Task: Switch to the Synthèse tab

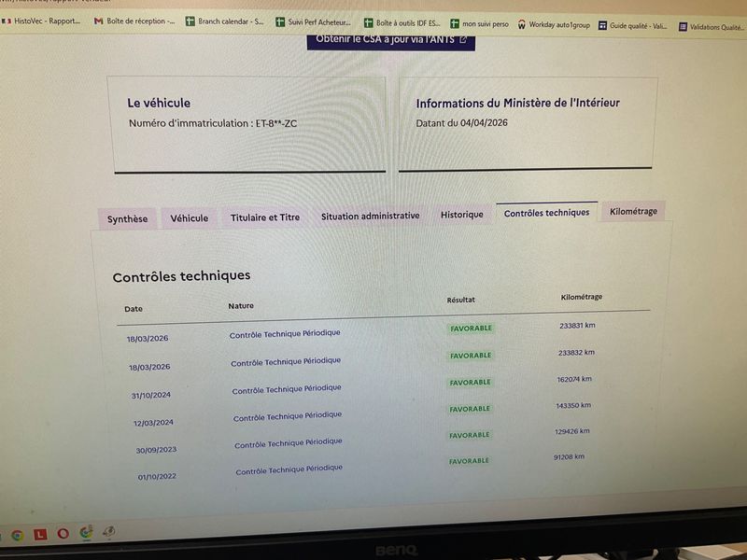Action: pyautogui.click(x=127, y=219)
